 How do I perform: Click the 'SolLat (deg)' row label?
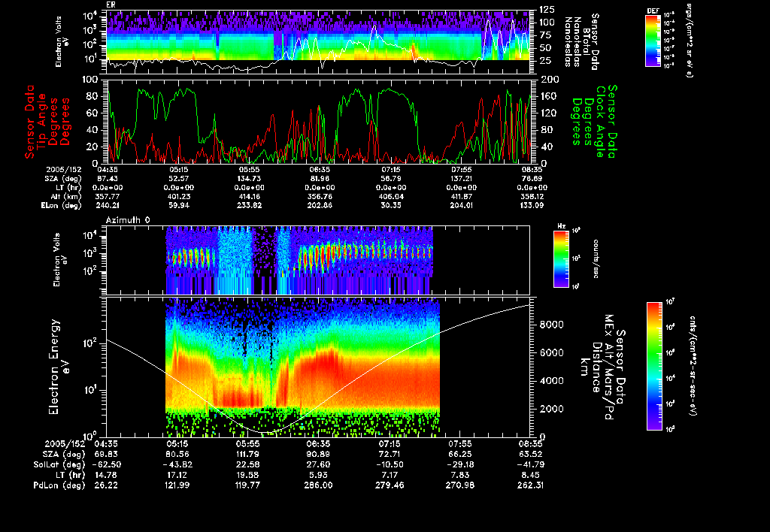tap(59, 465)
